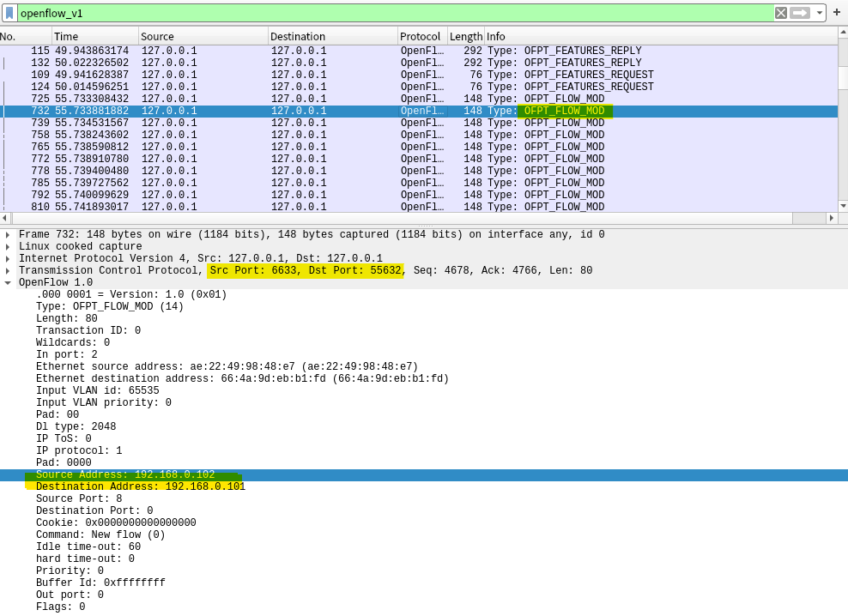
Task: Select packet 124 OFPT_FEATURES_REQUEST row
Action: [x=419, y=87]
